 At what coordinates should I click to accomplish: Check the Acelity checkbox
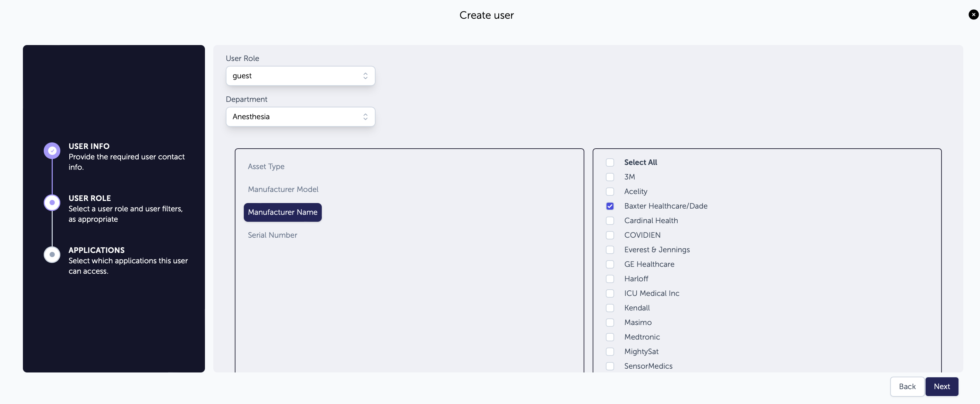(x=610, y=192)
